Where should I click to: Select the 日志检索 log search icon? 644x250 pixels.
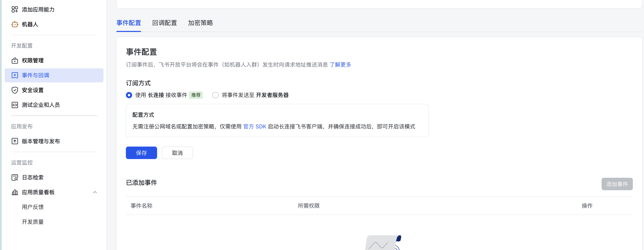(x=15, y=177)
